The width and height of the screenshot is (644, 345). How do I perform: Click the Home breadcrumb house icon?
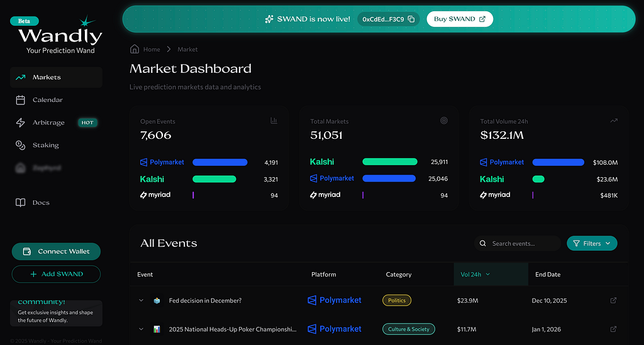[x=135, y=49]
